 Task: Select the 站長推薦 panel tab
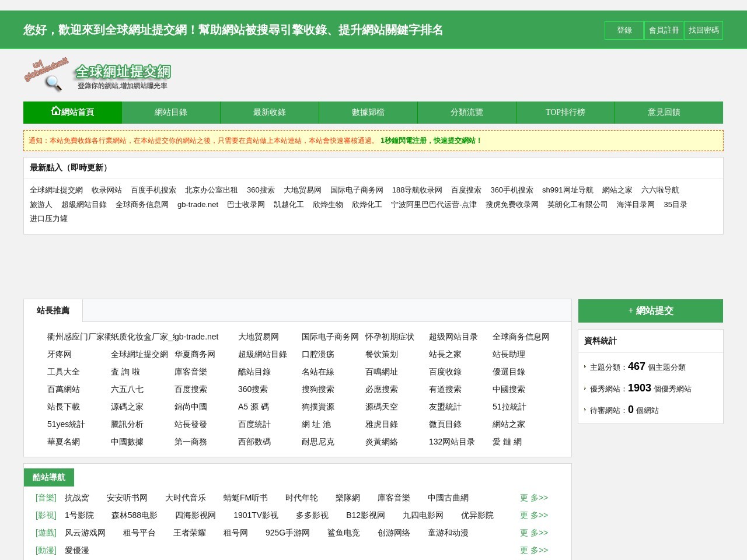pyautogui.click(x=53, y=310)
